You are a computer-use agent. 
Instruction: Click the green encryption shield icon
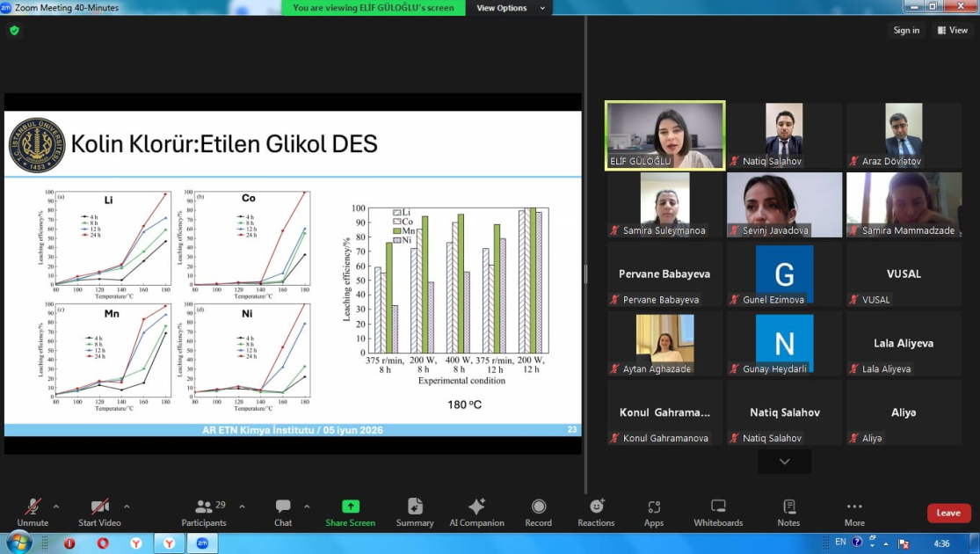pos(14,30)
